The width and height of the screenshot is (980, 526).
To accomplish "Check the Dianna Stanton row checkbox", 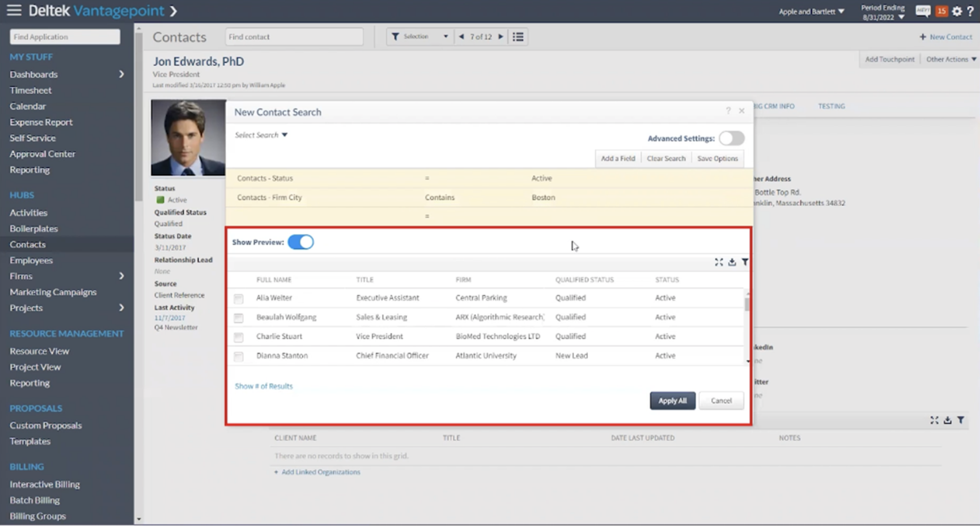I will [239, 356].
